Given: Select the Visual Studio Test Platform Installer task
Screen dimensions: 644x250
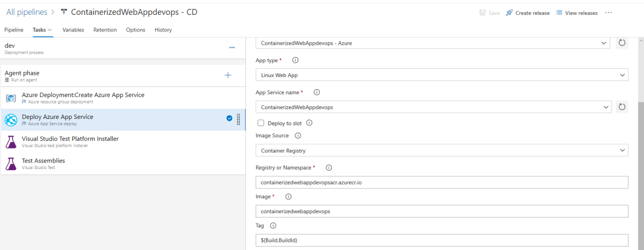Looking at the screenshot, I should (123, 142).
